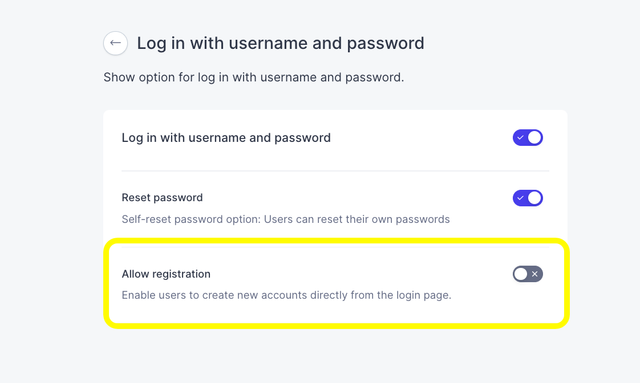Screen dimensions: 640x383
Task: Click the "Reset password" setting label
Action: [162, 198]
